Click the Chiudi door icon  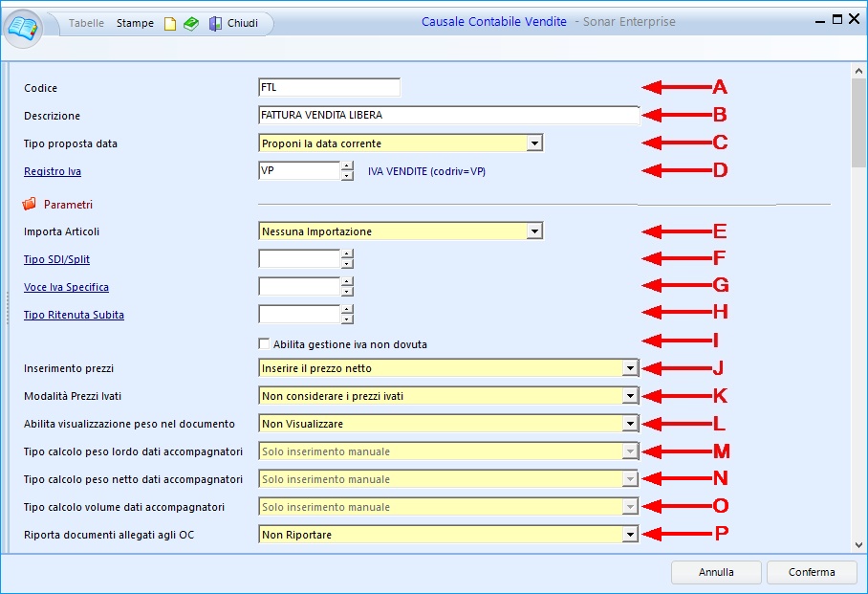pyautogui.click(x=215, y=24)
